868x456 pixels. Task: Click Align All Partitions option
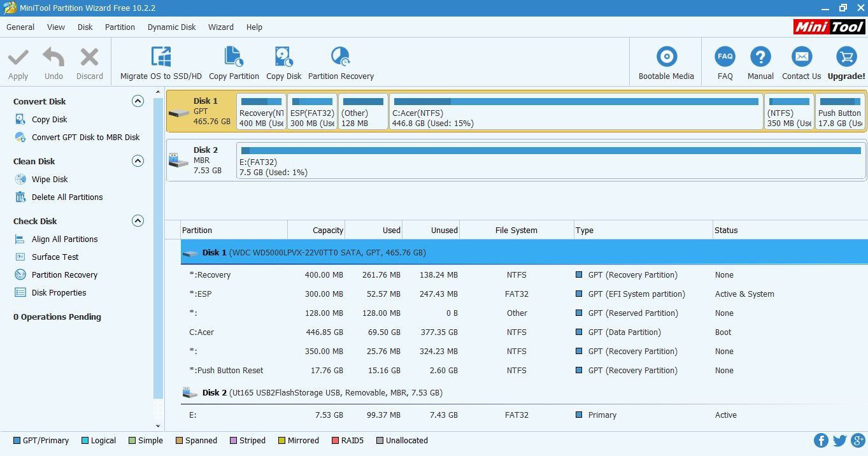click(65, 239)
